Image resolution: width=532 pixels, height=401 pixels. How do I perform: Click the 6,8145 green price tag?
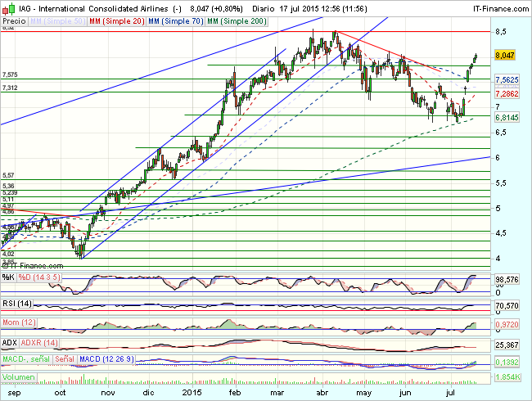(x=507, y=117)
